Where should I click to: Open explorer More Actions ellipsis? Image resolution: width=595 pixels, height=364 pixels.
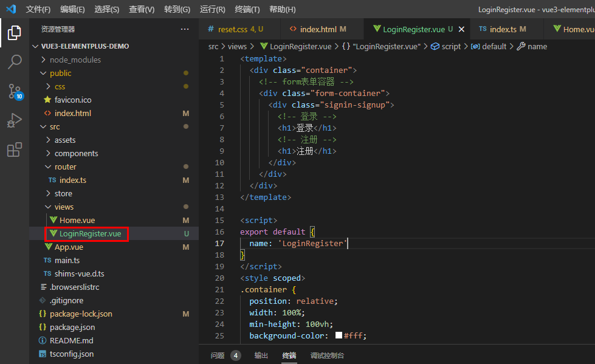pyautogui.click(x=185, y=29)
